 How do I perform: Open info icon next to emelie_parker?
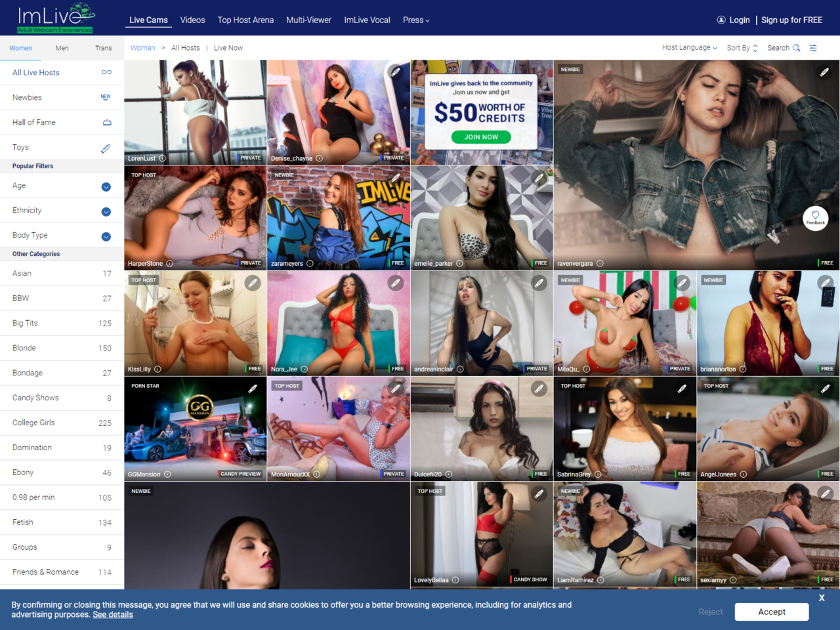tap(459, 264)
